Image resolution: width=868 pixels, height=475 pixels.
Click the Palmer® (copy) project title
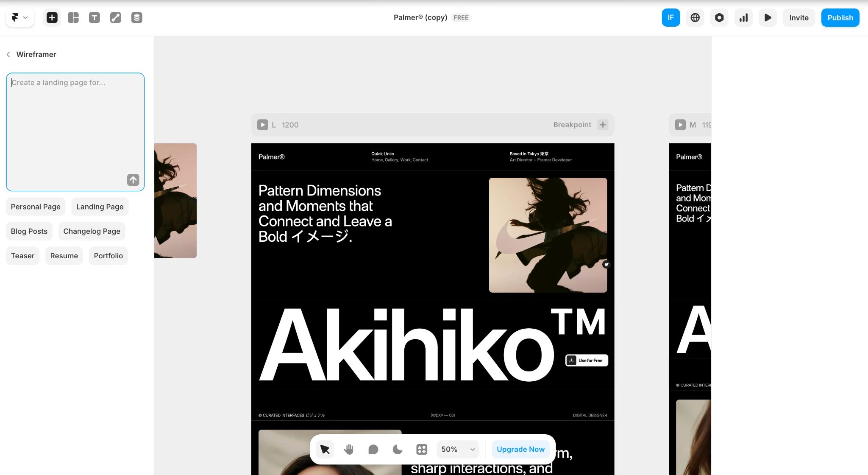[420, 17]
